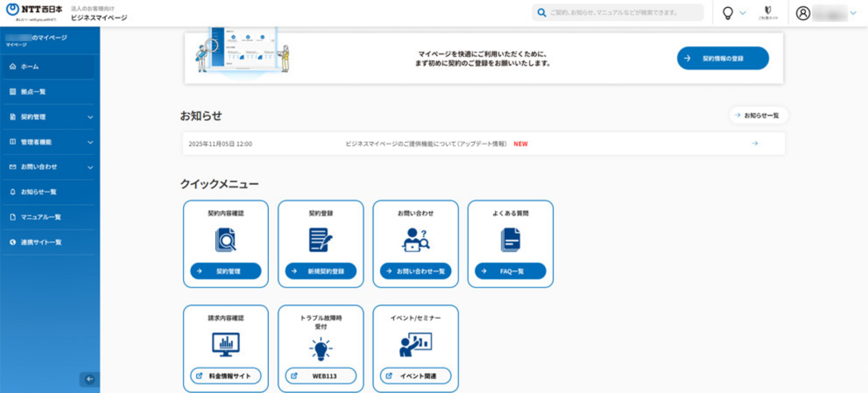Open マニュアル一覧 in the sidebar
Viewport: 868px width, 393px height.
(41, 217)
